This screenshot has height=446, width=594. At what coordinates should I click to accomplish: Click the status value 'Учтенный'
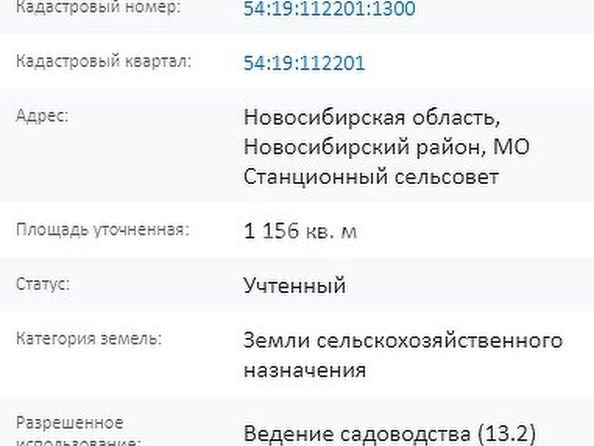pyautogui.click(x=294, y=285)
